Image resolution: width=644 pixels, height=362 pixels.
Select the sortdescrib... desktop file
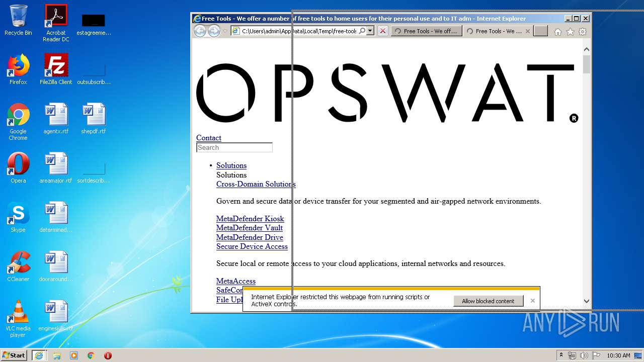[x=94, y=172]
